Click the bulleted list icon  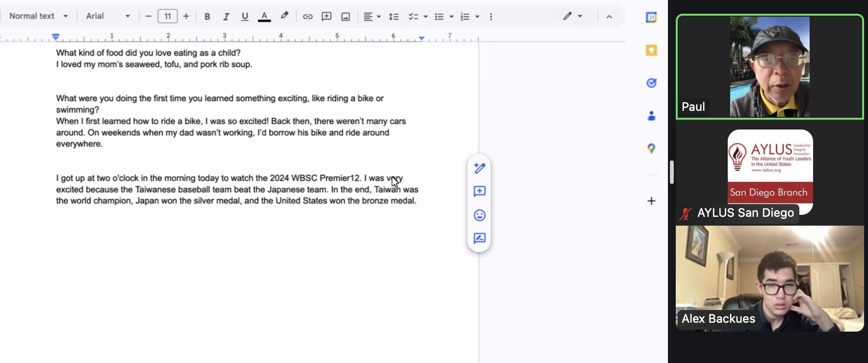point(439,16)
